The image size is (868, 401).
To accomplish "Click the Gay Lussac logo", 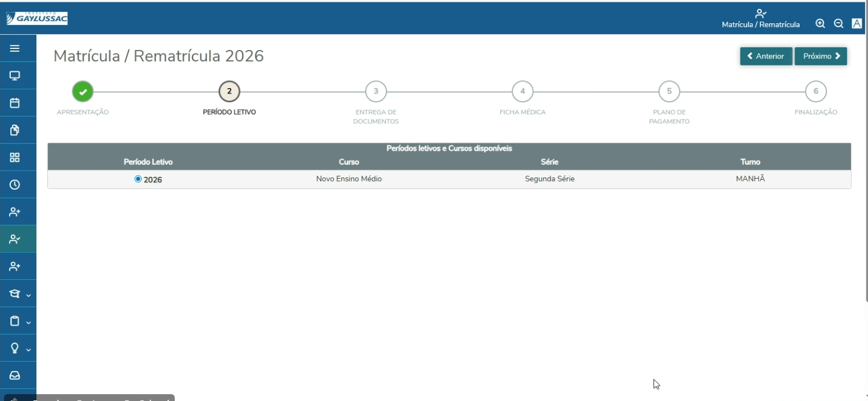I will (37, 19).
